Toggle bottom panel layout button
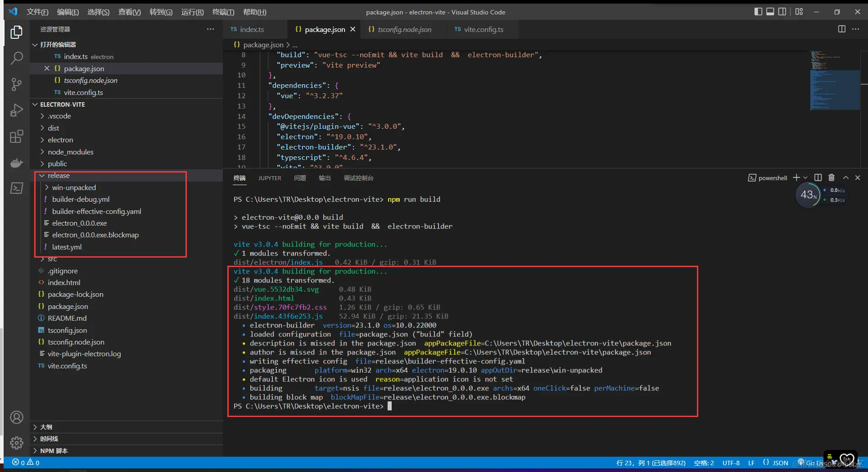This screenshot has width=868, height=472. click(x=770, y=12)
